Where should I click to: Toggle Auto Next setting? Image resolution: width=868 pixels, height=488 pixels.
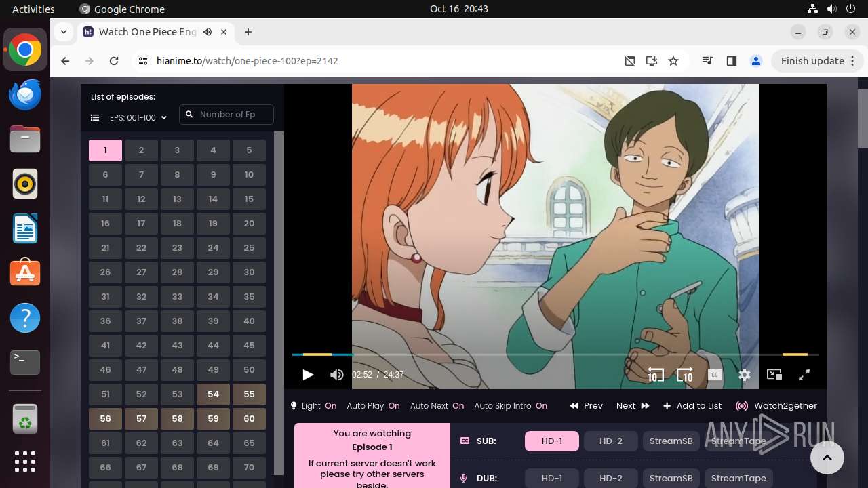[x=437, y=406]
